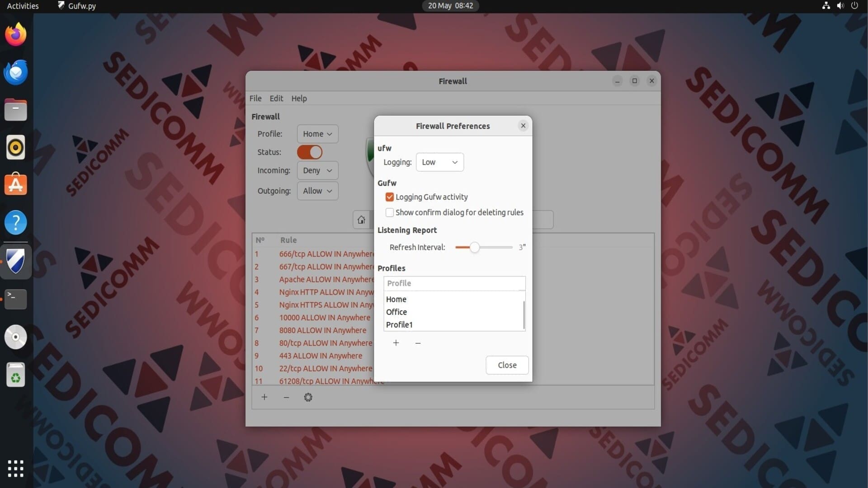Uncheck Logging Gufw activity checkbox
The width and height of the screenshot is (868, 488).
390,197
